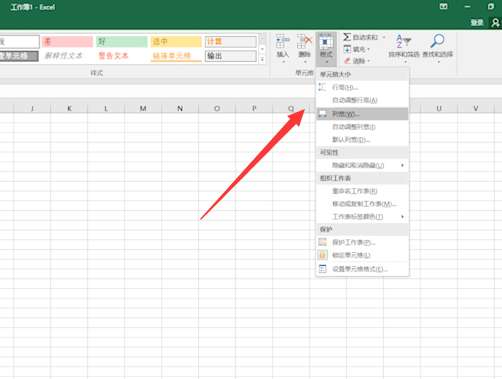This screenshot has width=502, height=379.
Task: Click the Format Cells dialog icon in menu
Action: [322, 269]
